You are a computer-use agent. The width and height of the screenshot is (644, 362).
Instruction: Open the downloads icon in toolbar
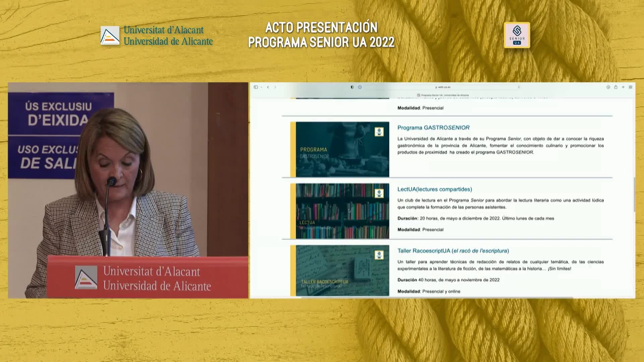[x=608, y=87]
